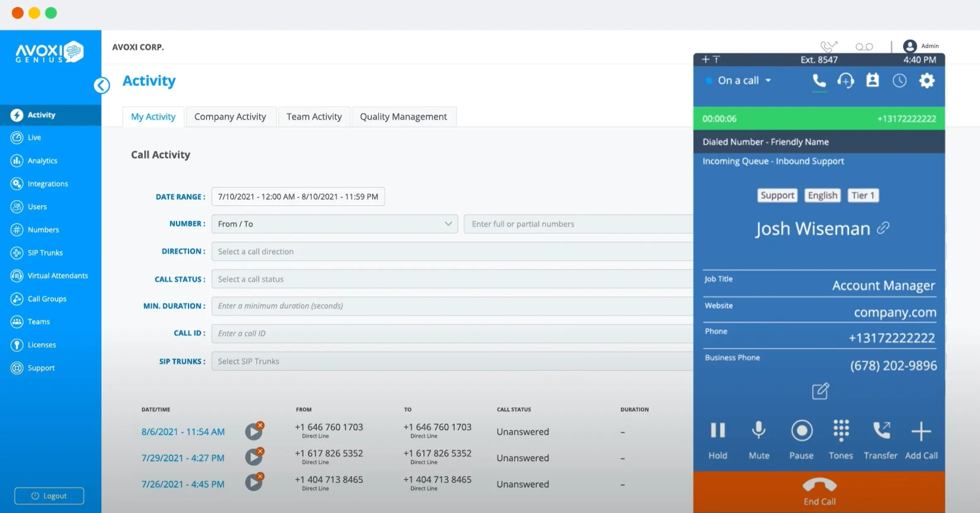Switch to the Company Activity tab
980x513 pixels.
pos(230,117)
